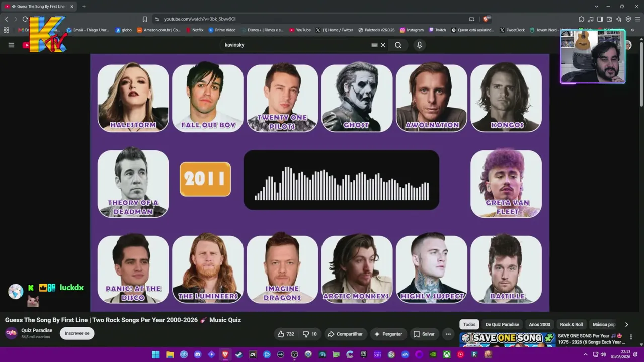Open the Quiz Paradise channel avatar
The image size is (644, 362).
11,333
